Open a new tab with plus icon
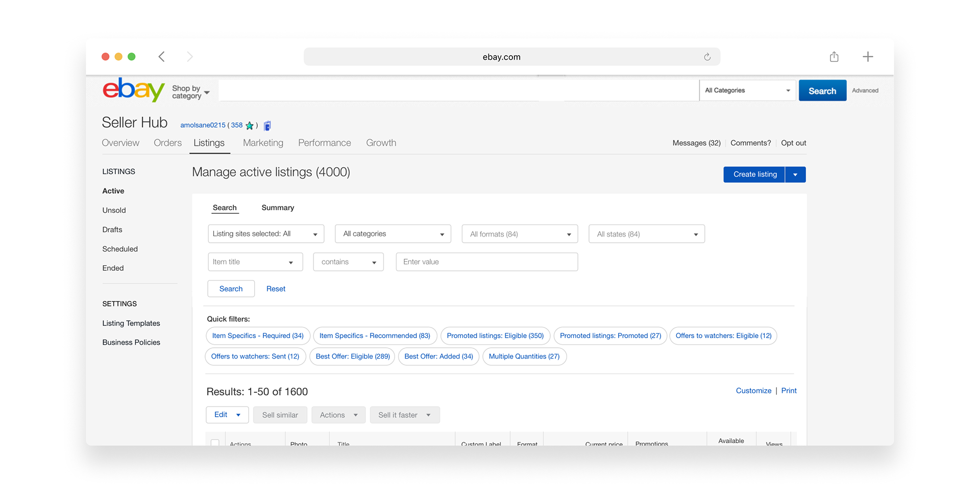The width and height of the screenshot is (980, 484). pyautogui.click(x=868, y=57)
